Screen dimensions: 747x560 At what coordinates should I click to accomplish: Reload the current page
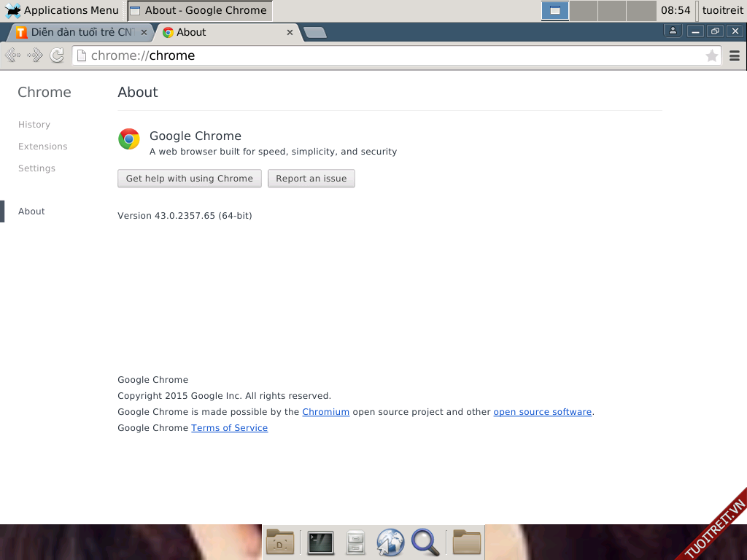[x=57, y=55]
